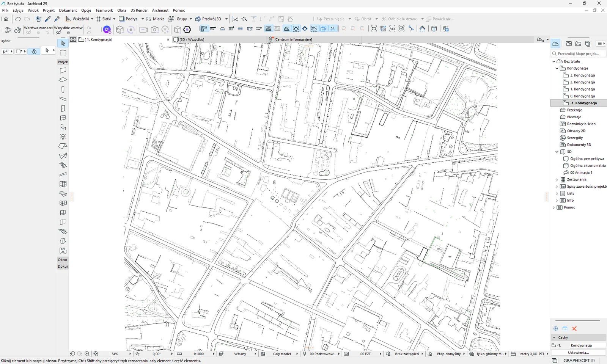Open the Plik menu
The height and width of the screenshot is (364, 607).
[x=5, y=10]
